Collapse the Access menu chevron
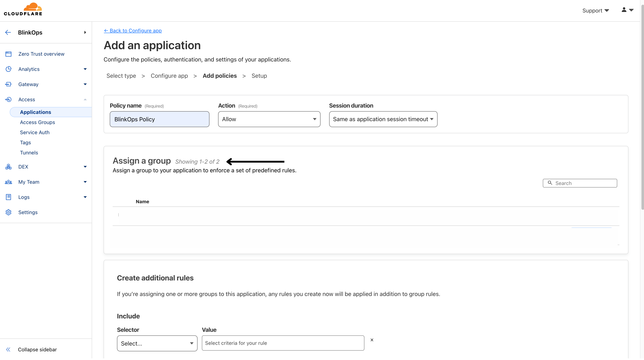The height and width of the screenshot is (360, 644). click(85, 100)
